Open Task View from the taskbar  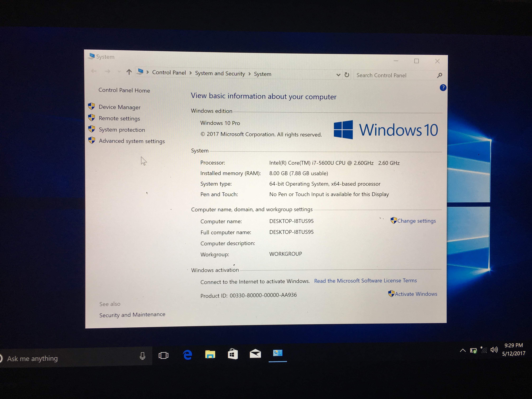point(163,355)
